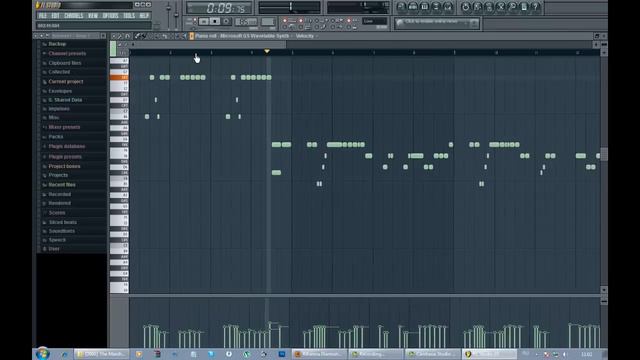Select Projects folder in browser

(x=58, y=175)
